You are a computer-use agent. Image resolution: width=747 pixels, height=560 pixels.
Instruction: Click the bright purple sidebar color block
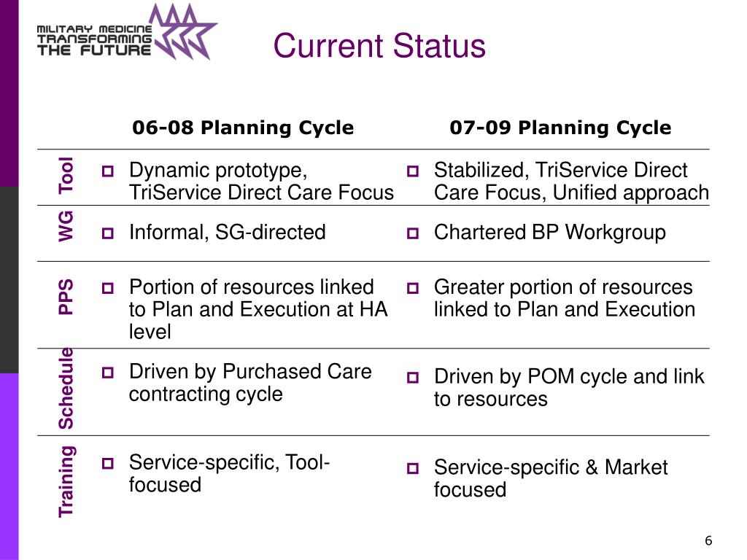click(9, 467)
